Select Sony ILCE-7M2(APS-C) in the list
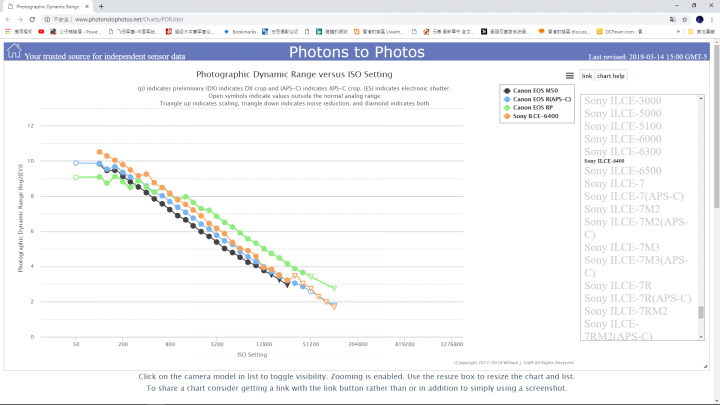Screen dimensions: 720x405 636,228
